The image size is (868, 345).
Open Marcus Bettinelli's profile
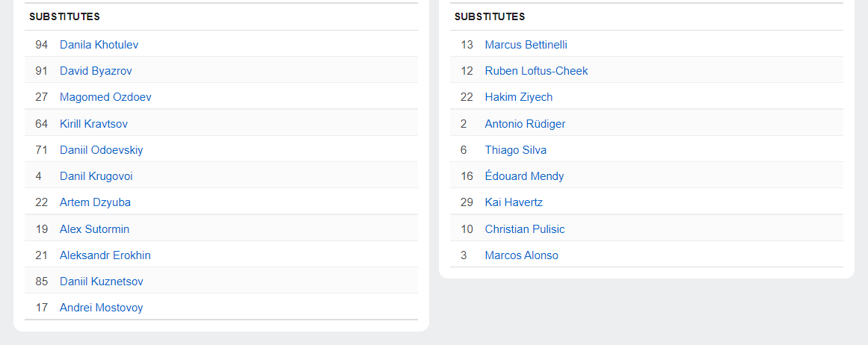click(526, 45)
